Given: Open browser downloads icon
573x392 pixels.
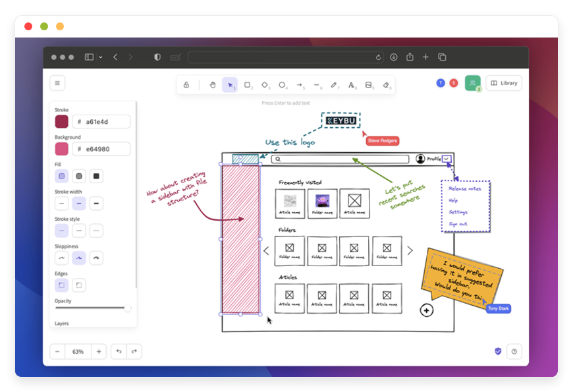Looking at the screenshot, I should coord(394,57).
